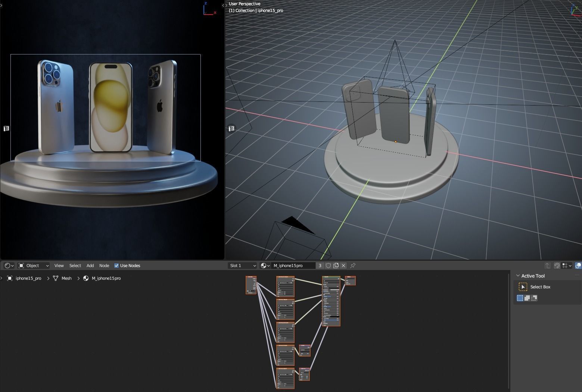Viewport: 582px width, 392px height.
Task: Click the Select Box tool icon
Action: click(523, 287)
